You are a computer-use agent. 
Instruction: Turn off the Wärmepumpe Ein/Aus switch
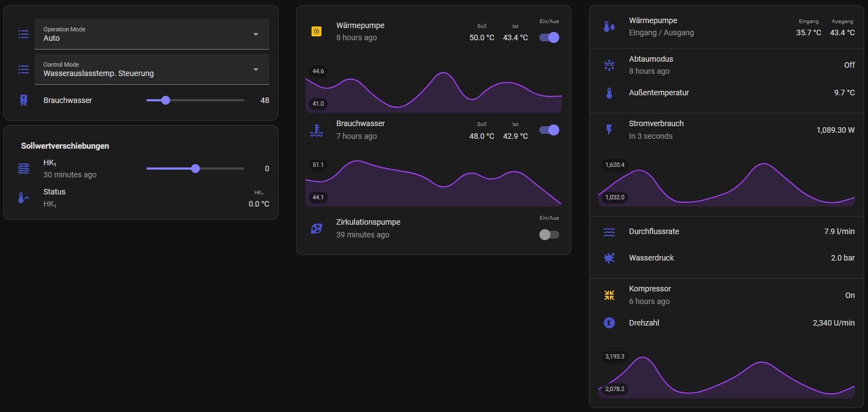pos(549,37)
